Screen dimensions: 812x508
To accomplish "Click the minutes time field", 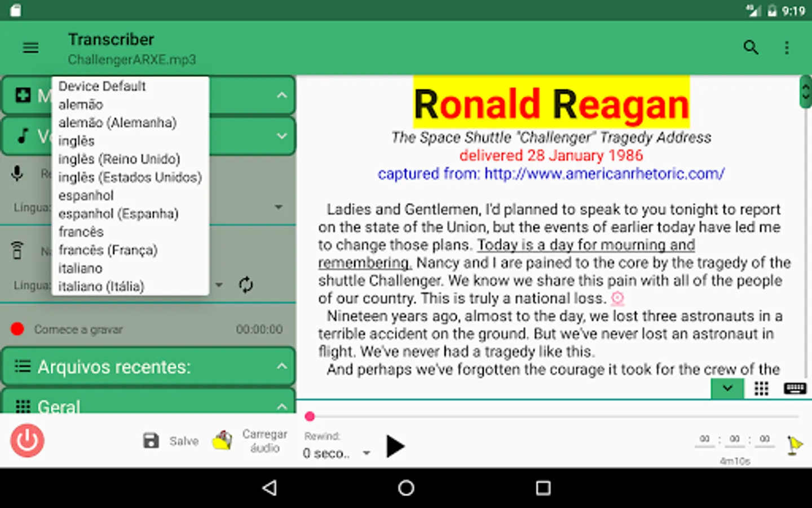I will 735,439.
